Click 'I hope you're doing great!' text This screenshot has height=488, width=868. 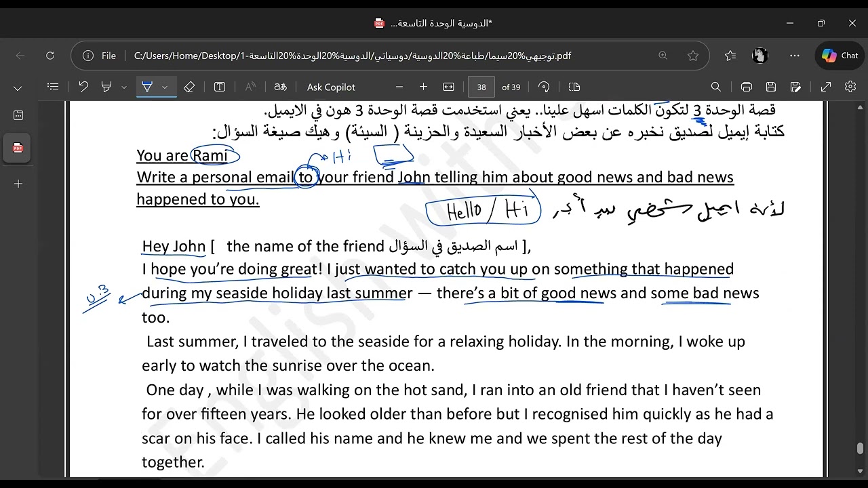[233, 269]
